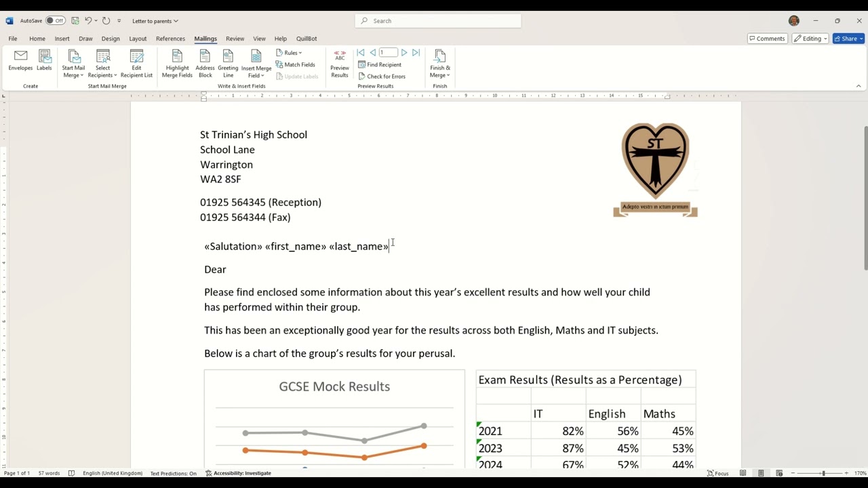
Task: Open the Rules dropdown
Action: pyautogui.click(x=289, y=53)
